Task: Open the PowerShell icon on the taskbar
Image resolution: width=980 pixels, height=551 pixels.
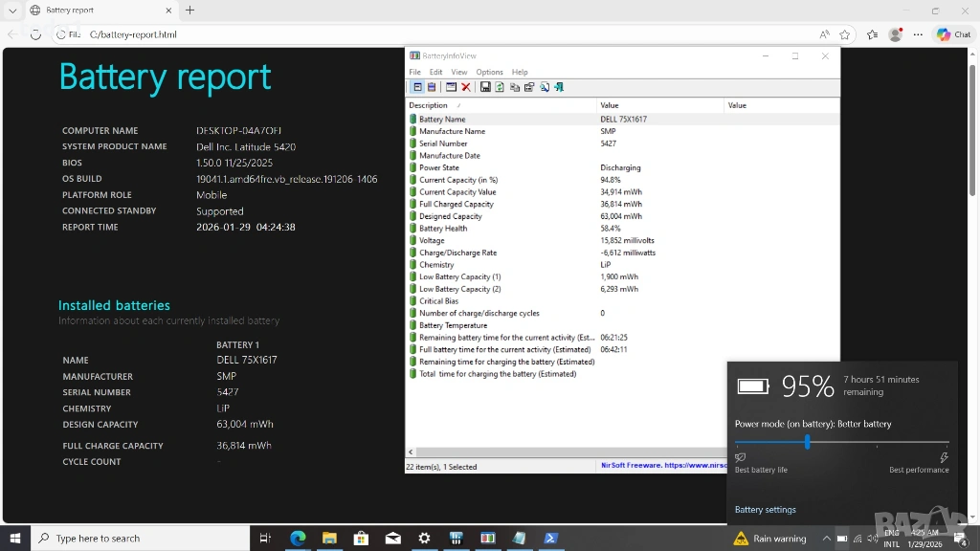Action: point(552,539)
